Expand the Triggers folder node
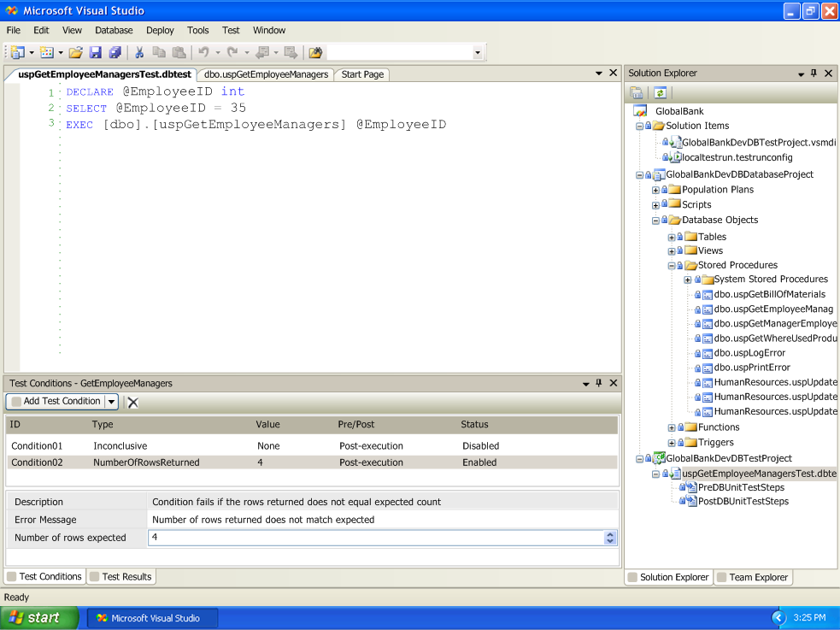The width and height of the screenshot is (840, 630). click(672, 443)
